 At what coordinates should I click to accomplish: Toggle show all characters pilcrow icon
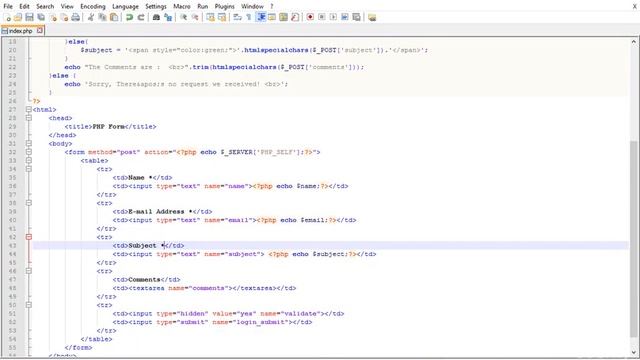point(249,17)
